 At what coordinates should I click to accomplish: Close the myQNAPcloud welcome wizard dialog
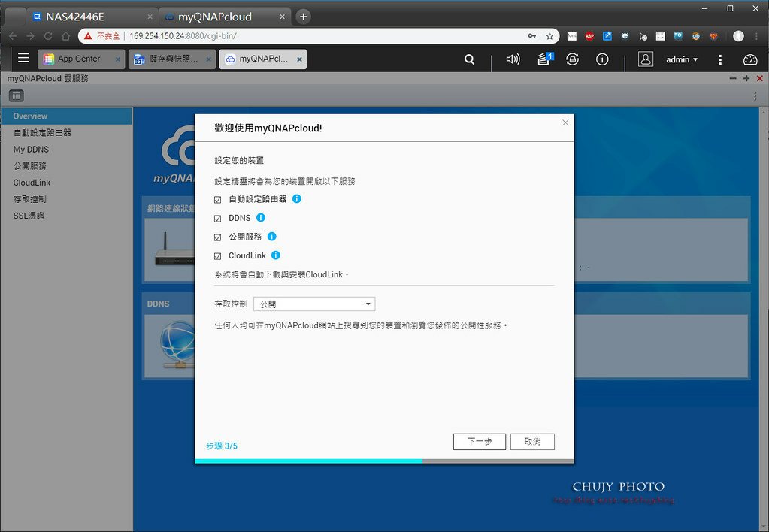[565, 122]
